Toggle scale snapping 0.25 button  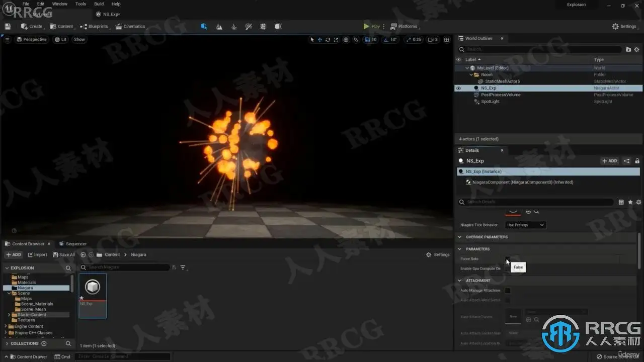pyautogui.click(x=414, y=40)
